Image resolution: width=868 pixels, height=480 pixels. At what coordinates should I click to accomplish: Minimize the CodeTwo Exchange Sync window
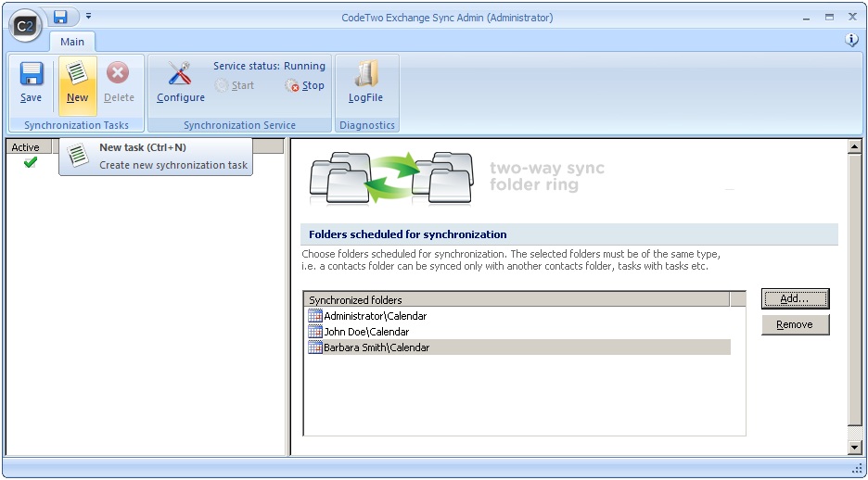[x=807, y=17]
